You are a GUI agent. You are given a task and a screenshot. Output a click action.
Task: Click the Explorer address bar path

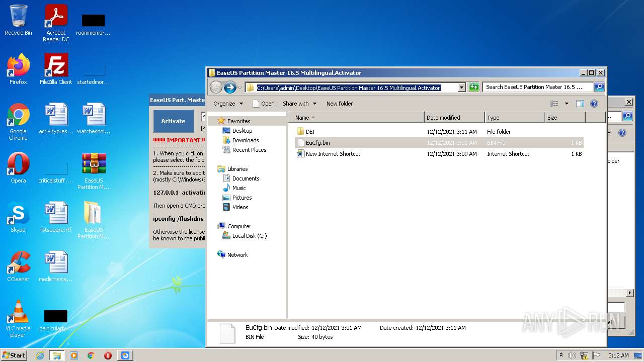pyautogui.click(x=349, y=87)
